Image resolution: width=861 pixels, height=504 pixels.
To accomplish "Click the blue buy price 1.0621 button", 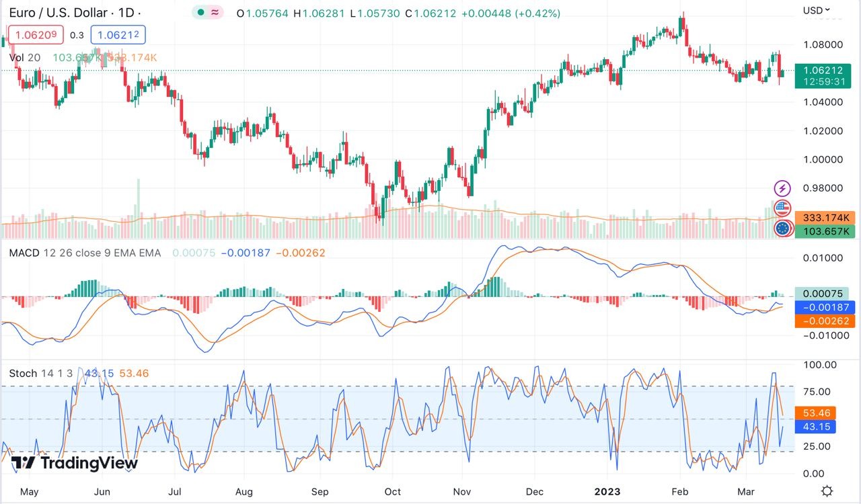I will [118, 35].
